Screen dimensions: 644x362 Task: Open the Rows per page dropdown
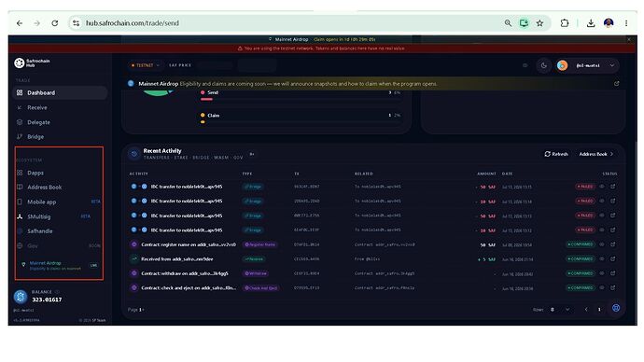pyautogui.click(x=560, y=310)
